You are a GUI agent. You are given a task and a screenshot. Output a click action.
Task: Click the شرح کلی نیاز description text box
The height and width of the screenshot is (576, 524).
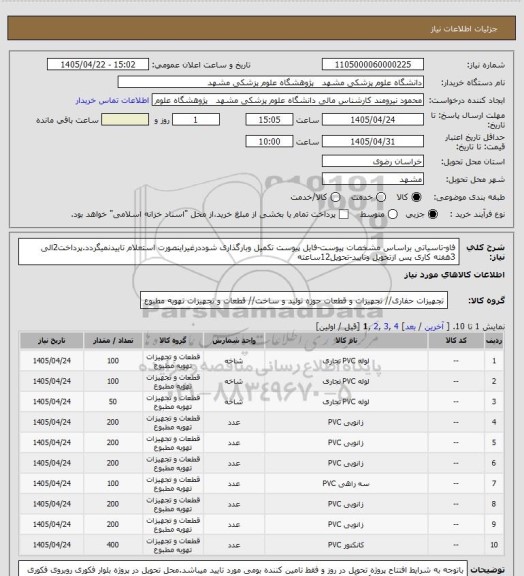point(239,252)
